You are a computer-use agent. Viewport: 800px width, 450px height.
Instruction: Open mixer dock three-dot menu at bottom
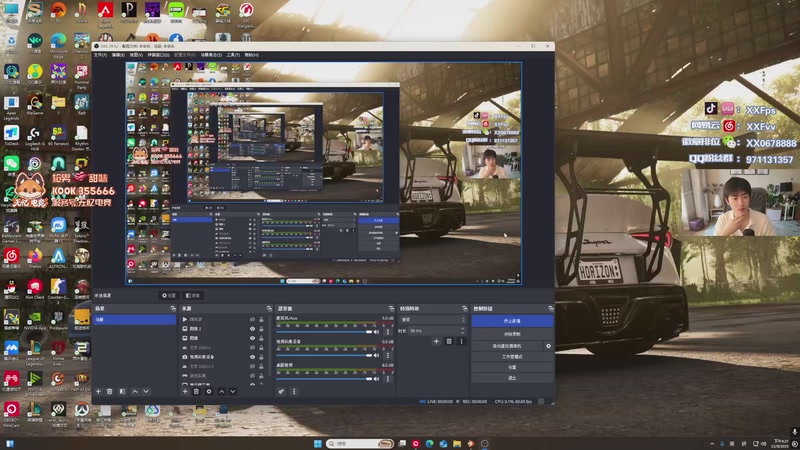pyautogui.click(x=294, y=391)
